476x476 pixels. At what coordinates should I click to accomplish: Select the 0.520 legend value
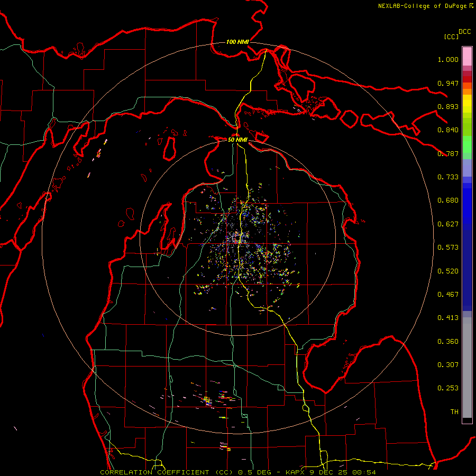(448, 271)
